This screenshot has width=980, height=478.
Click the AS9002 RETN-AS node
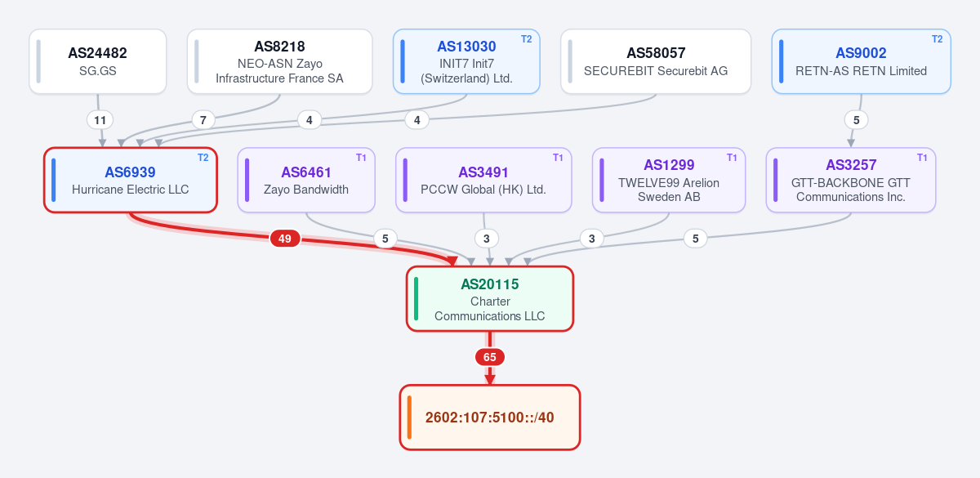tap(861, 61)
